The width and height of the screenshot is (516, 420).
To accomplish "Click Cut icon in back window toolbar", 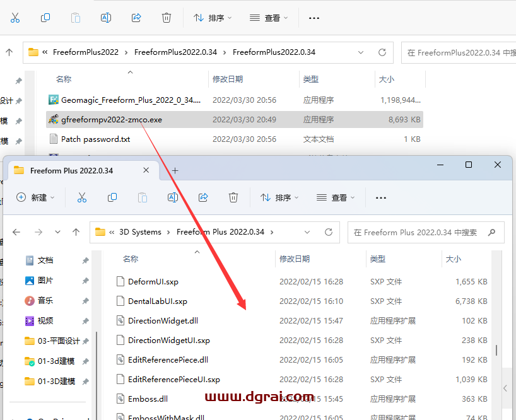I will tap(15, 18).
